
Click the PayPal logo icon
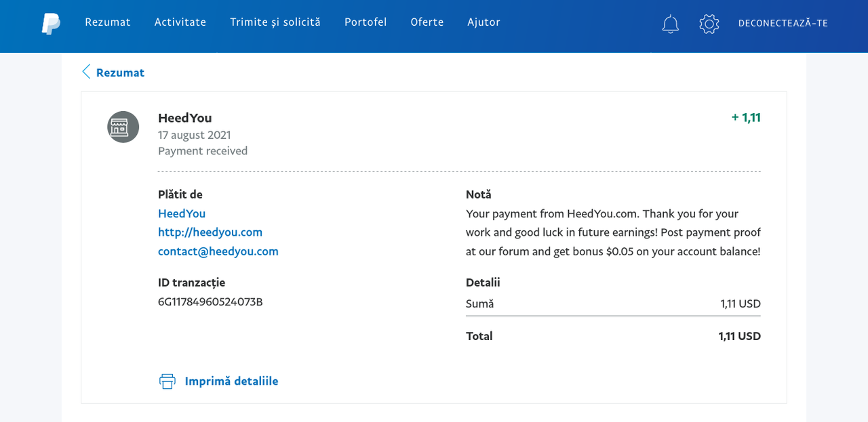[51, 24]
